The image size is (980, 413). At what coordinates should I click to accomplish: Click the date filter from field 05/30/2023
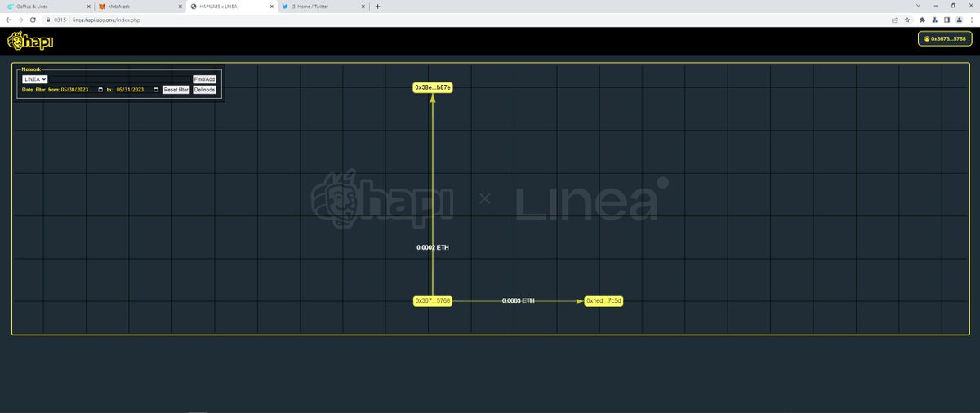tap(82, 90)
